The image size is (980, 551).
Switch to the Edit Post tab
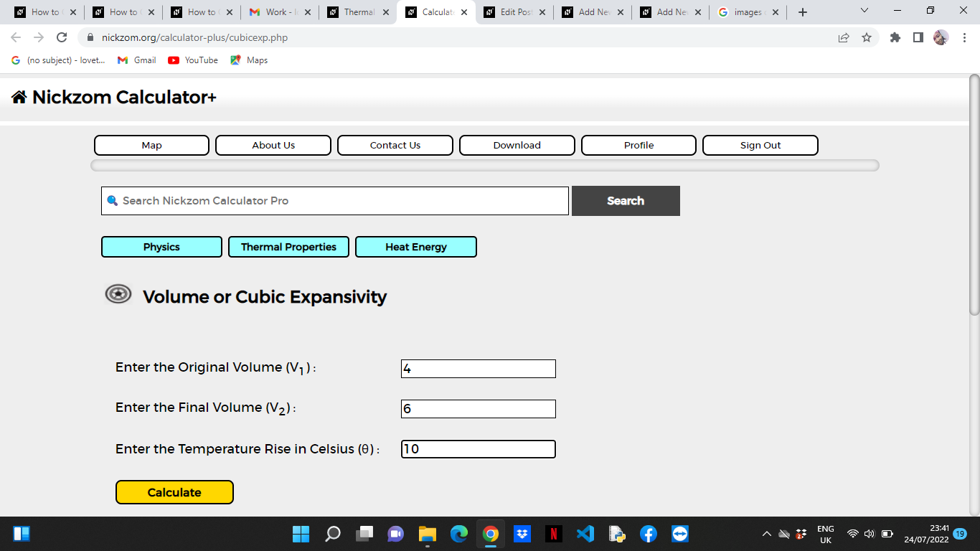coord(513,12)
